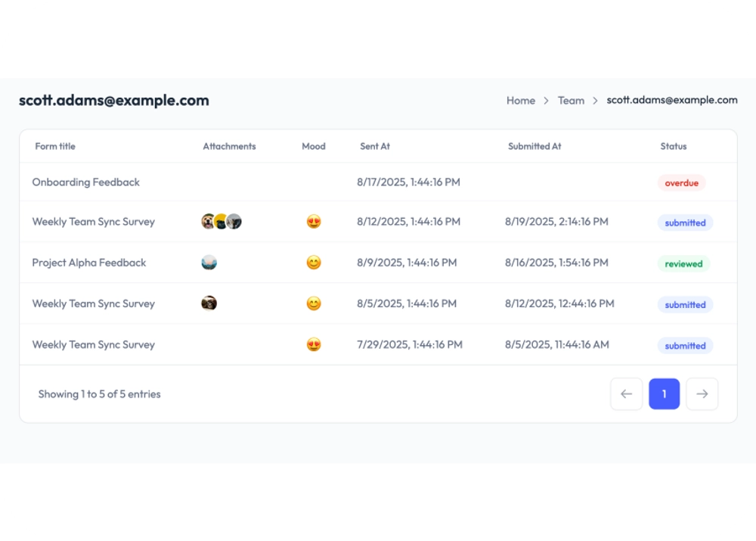This screenshot has width=756, height=541.
Task: Open the Team breadcrumb link
Action: (x=571, y=101)
